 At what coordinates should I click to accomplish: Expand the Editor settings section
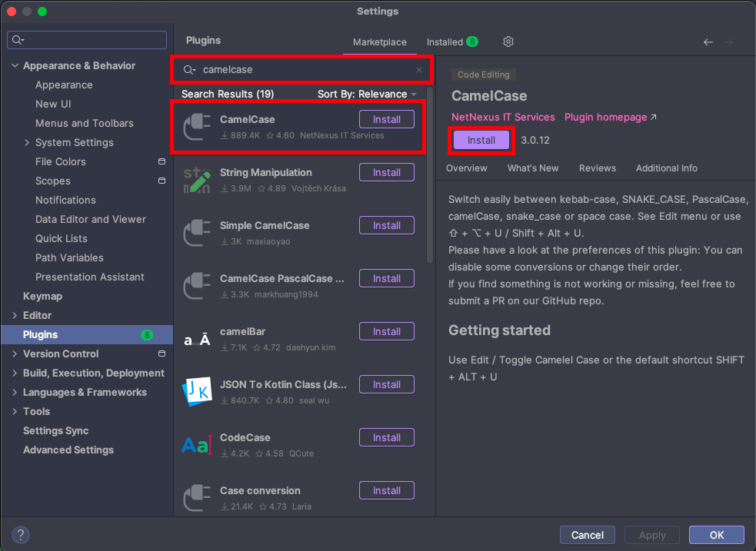click(x=15, y=316)
